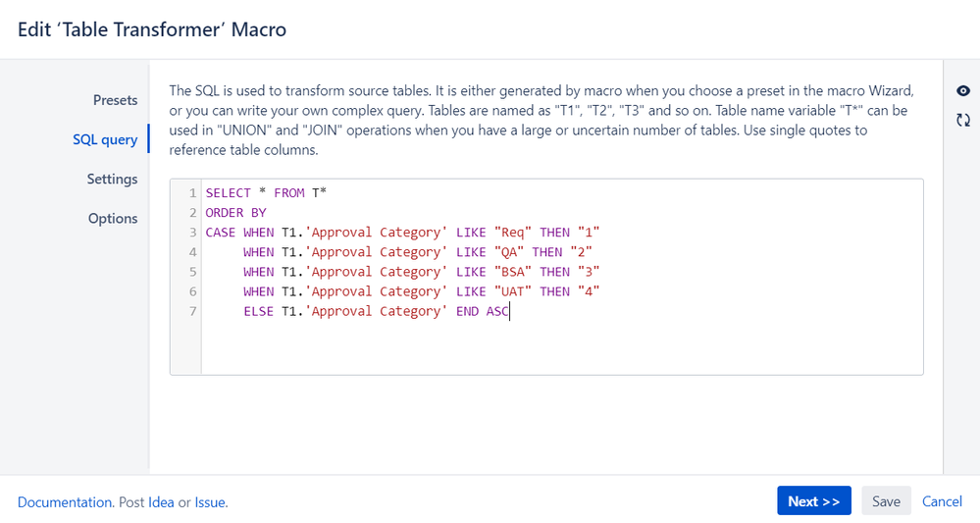This screenshot has height=523, width=980.
Task: Click line number 1 in the gutter
Action: point(193,193)
